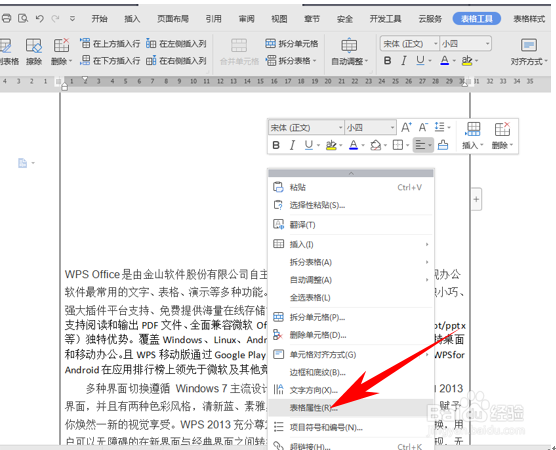Open the 云服务 tab
556x450 pixels.
coord(430,19)
